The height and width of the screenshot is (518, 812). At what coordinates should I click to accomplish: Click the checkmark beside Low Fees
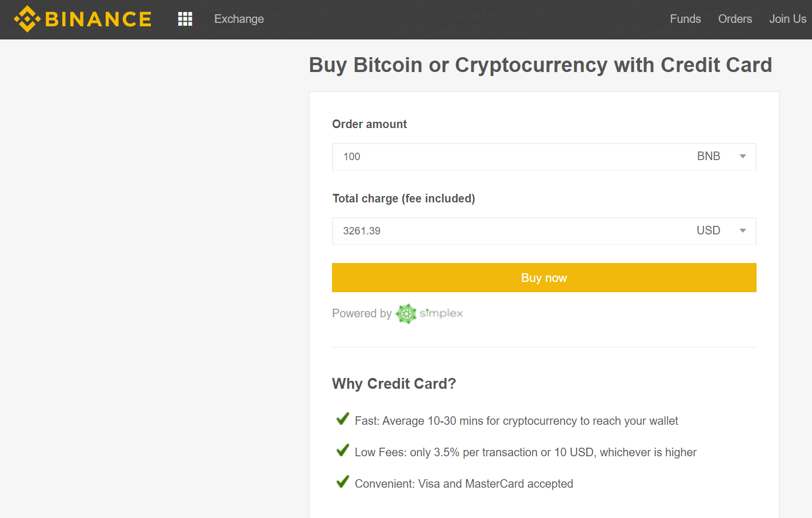pyautogui.click(x=343, y=450)
